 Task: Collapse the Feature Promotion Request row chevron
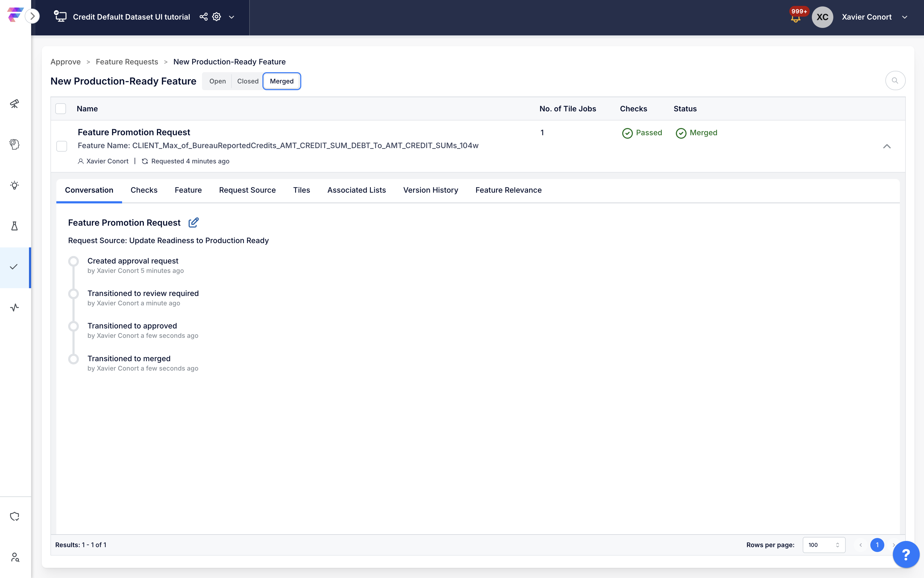pyautogui.click(x=886, y=146)
